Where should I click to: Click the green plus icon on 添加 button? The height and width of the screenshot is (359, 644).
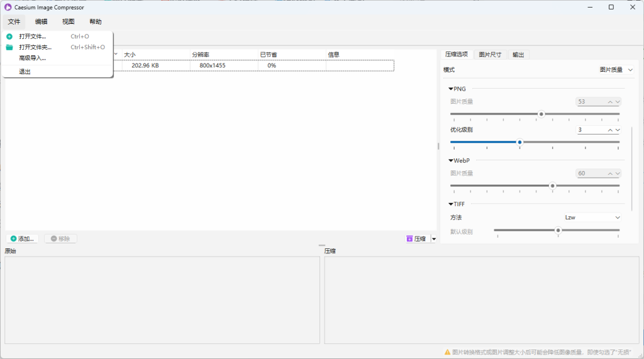(x=14, y=239)
